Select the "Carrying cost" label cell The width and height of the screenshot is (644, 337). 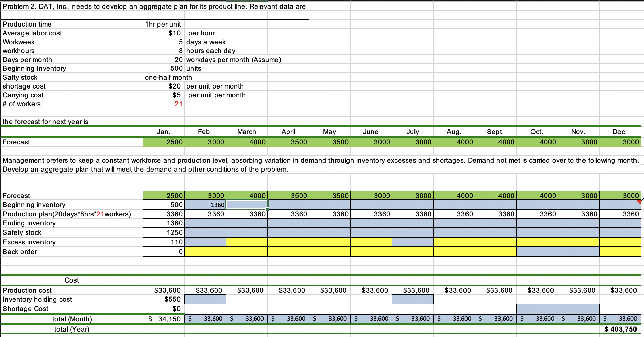[72, 95]
